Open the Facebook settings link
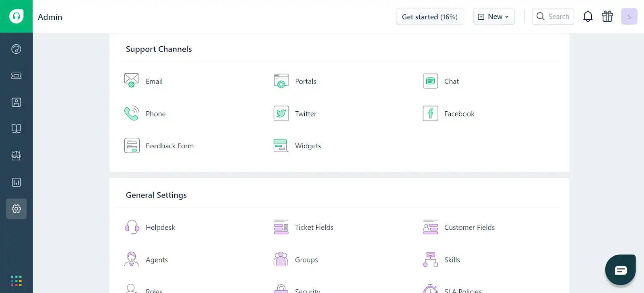644x293 pixels. click(459, 114)
